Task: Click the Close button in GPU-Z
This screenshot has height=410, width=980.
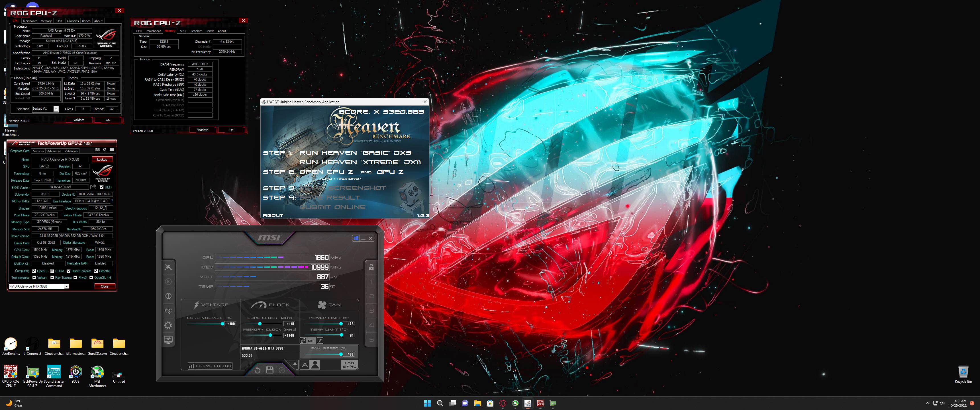Action: click(105, 286)
